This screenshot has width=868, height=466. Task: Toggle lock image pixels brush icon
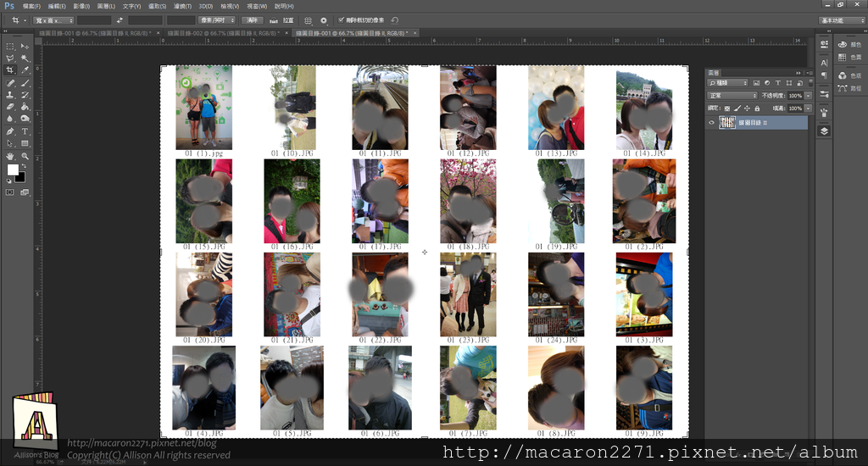coord(737,108)
